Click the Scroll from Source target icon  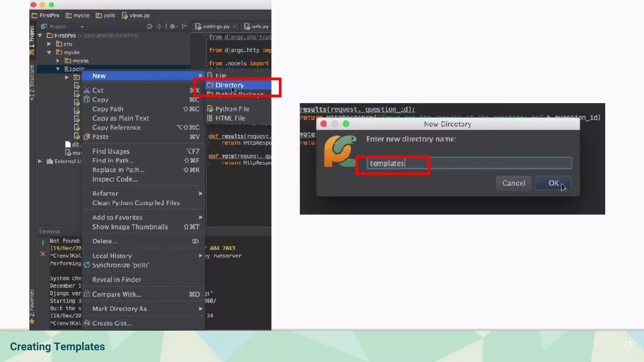[x=150, y=26]
